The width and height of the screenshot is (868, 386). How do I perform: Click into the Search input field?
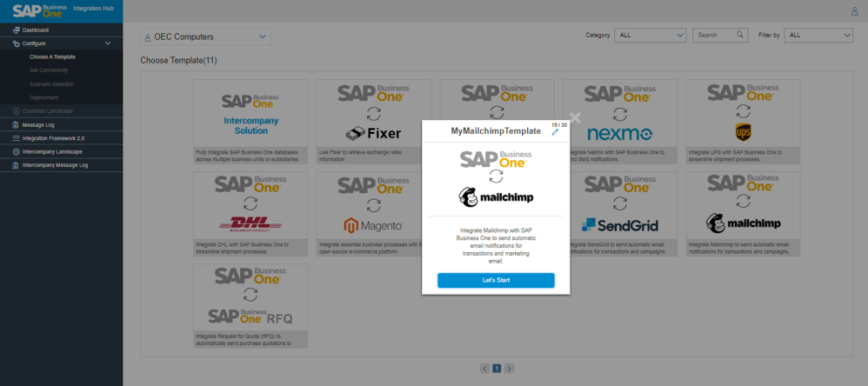(713, 36)
